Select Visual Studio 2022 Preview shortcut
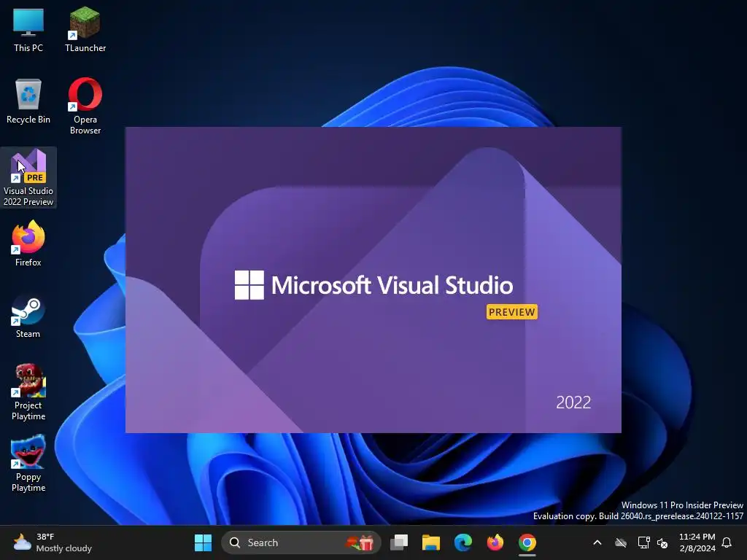 [28, 178]
